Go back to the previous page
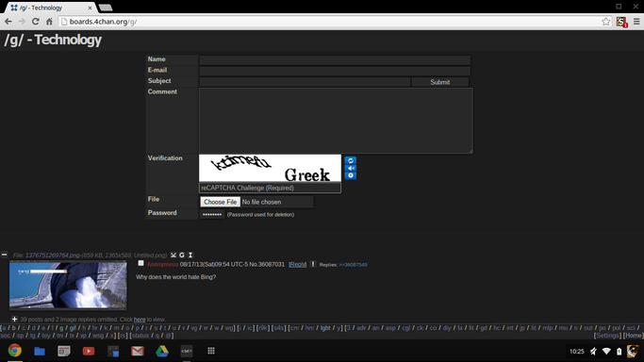 [x=8, y=22]
